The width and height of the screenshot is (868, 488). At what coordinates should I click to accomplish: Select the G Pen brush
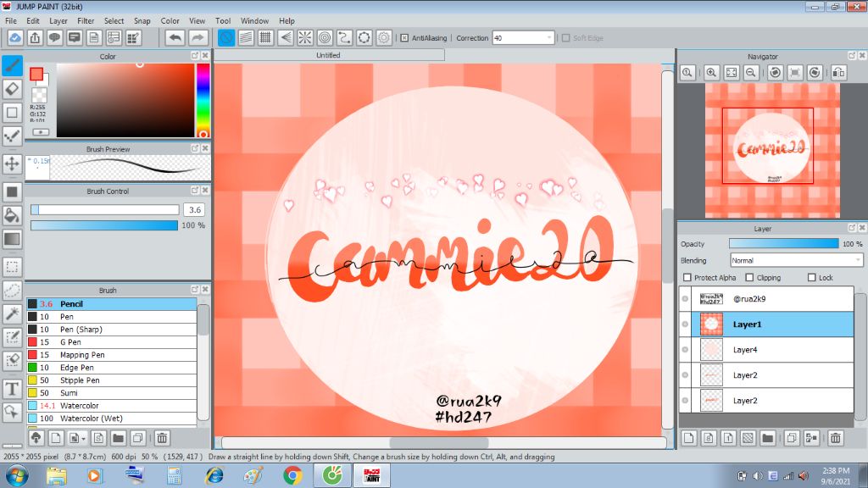click(x=111, y=342)
